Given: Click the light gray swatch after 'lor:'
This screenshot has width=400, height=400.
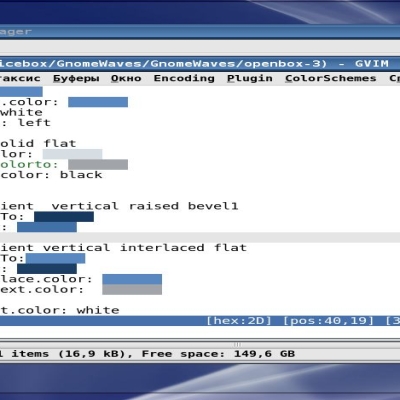Looking at the screenshot, I should pos(72,154).
